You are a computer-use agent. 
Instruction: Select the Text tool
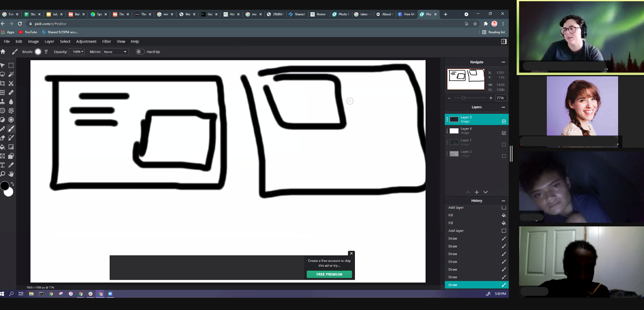click(x=2, y=165)
